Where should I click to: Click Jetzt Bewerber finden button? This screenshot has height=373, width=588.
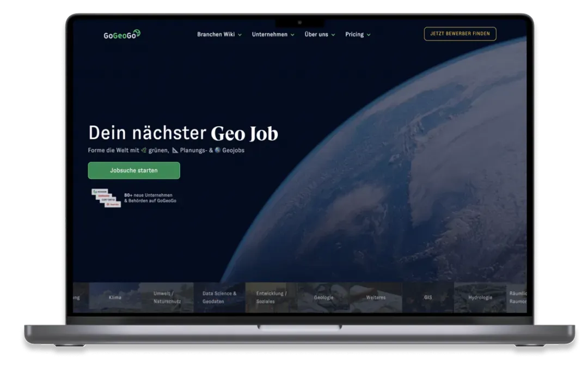460,34
